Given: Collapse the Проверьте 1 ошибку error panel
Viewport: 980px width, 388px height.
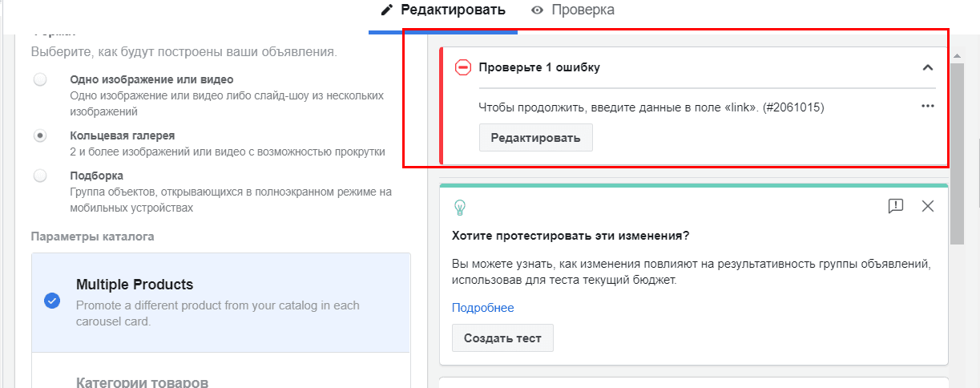Looking at the screenshot, I should [x=928, y=67].
